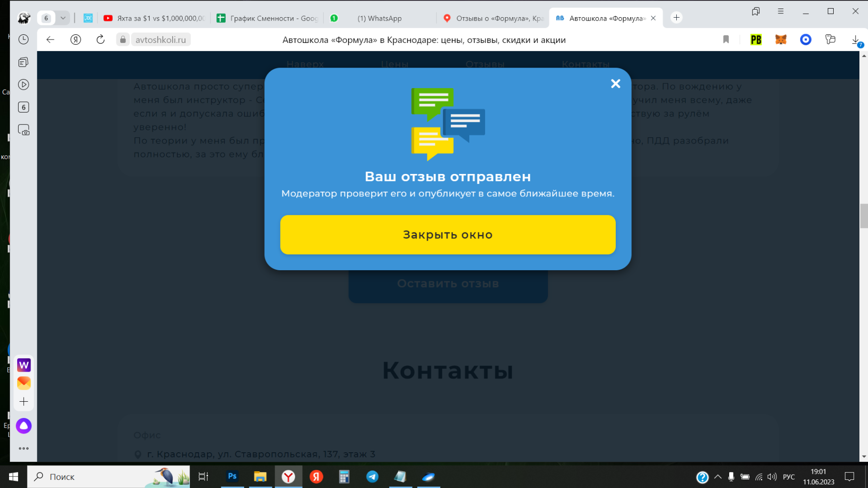Click the bookmark icon in the address bar
The image size is (868, 488).
(726, 40)
